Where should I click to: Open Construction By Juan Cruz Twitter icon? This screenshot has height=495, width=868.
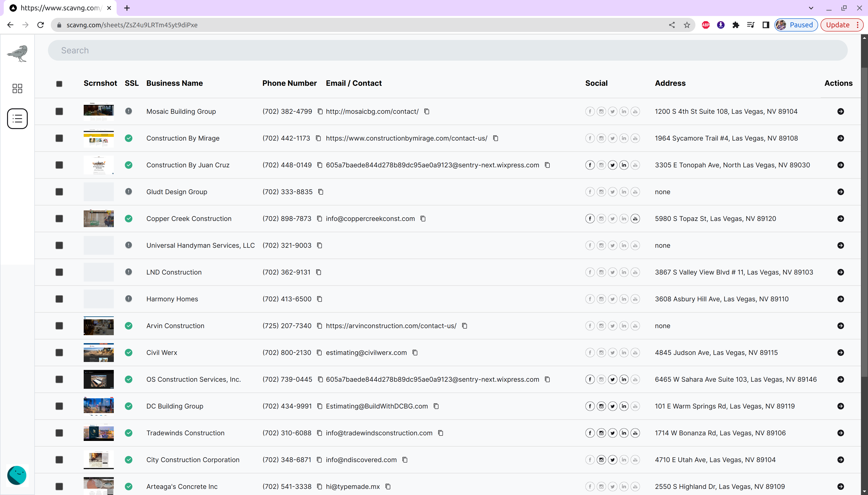tap(612, 165)
